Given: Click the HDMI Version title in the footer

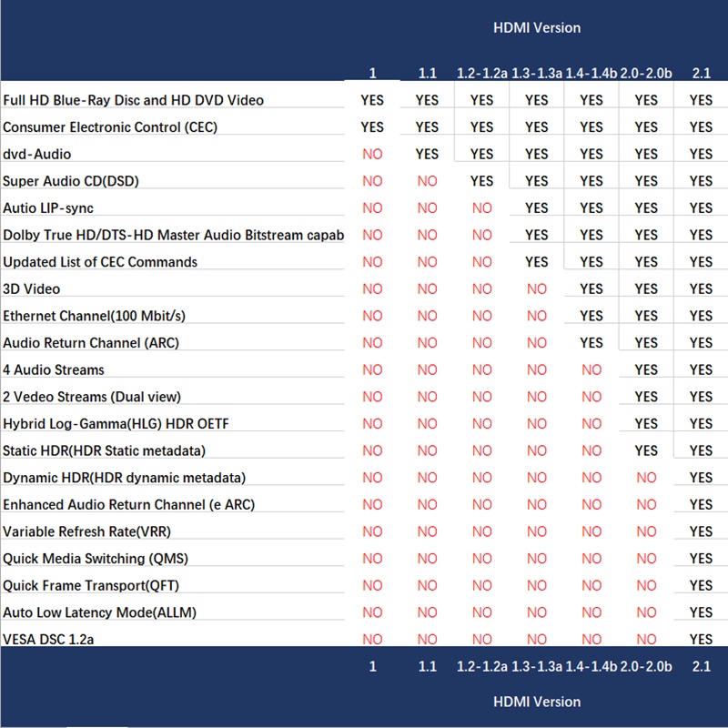Looking at the screenshot, I should [536, 702].
